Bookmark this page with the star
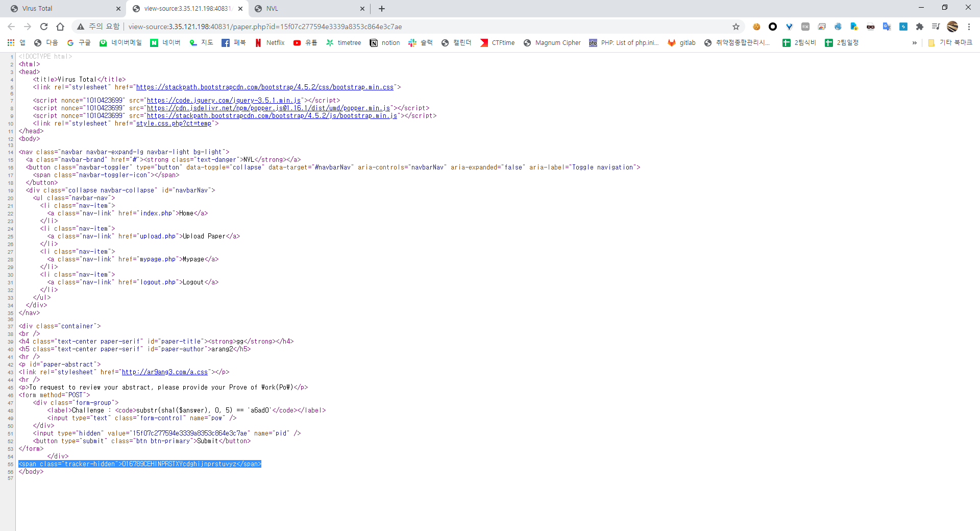The image size is (980, 531). (x=736, y=27)
